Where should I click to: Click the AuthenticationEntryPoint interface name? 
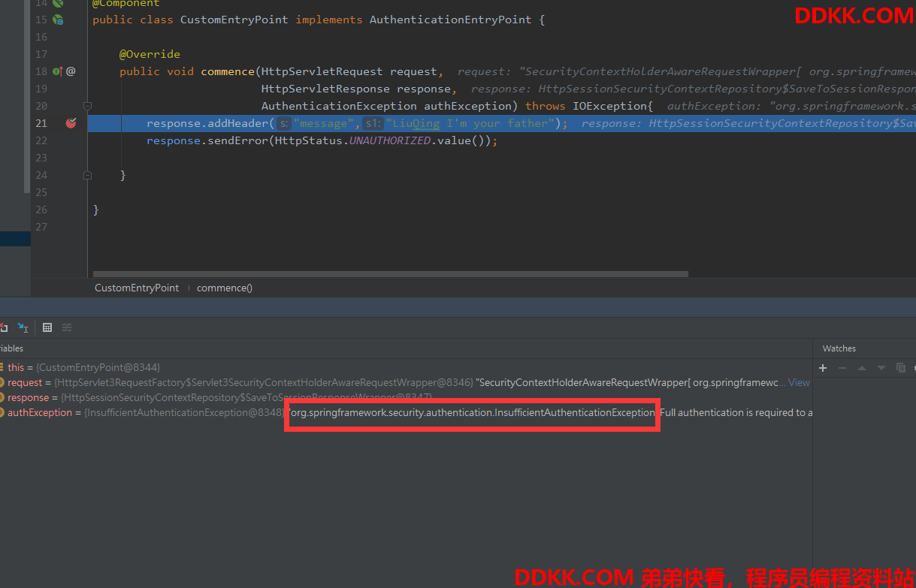click(451, 20)
